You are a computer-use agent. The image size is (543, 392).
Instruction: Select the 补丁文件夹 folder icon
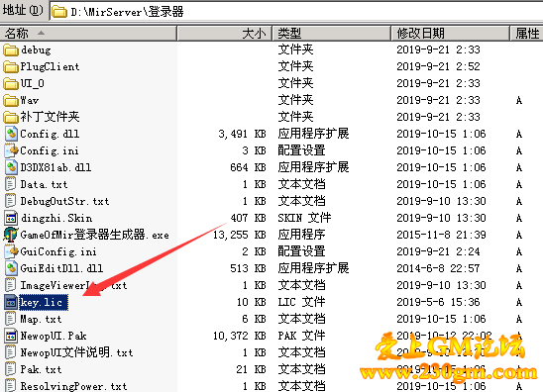click(11, 117)
